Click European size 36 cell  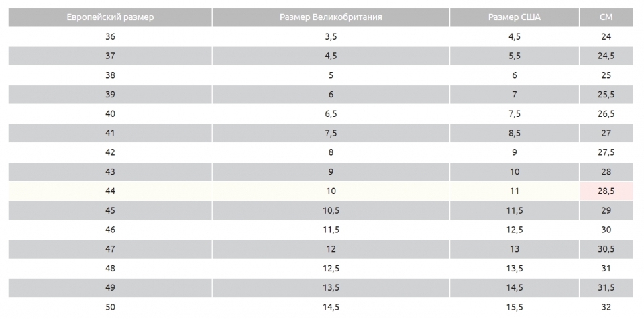(x=110, y=36)
